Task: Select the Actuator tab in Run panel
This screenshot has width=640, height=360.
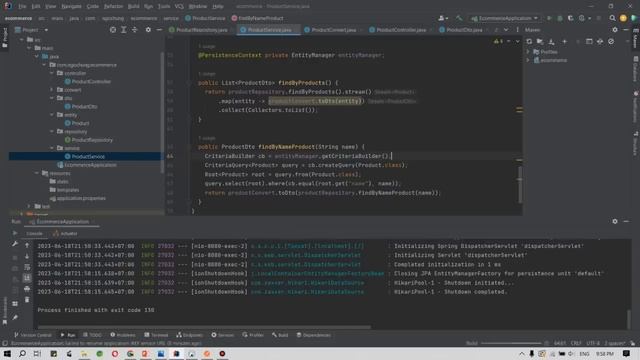Action: point(65,233)
